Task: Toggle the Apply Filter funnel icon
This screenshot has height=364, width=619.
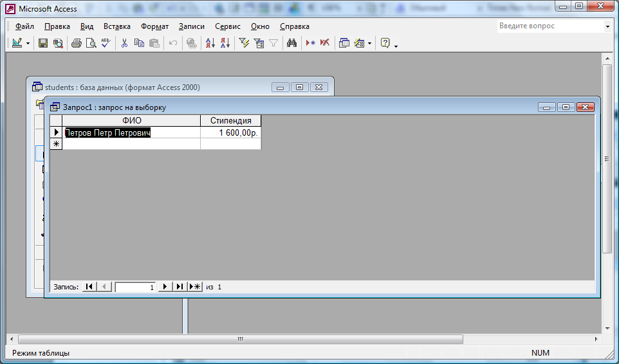Action: [273, 42]
